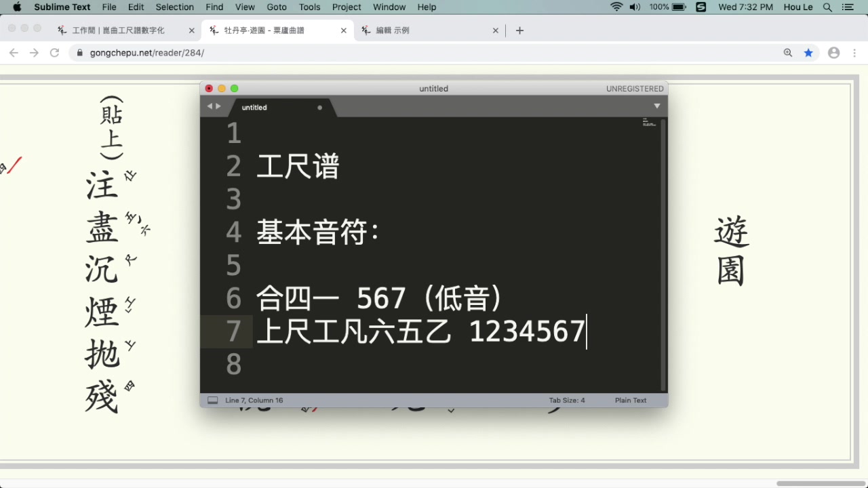
Task: Toggle the side bar icon in status bar
Action: coord(212,401)
